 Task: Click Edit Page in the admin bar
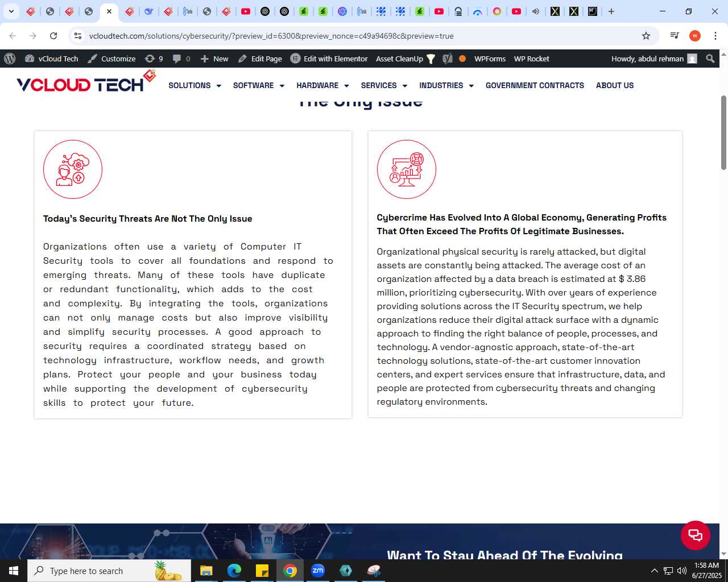[260, 59]
